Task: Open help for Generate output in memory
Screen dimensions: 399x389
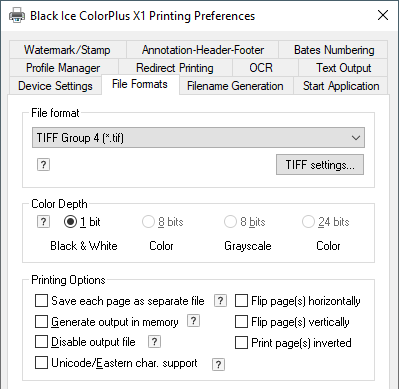Action: pos(193,321)
